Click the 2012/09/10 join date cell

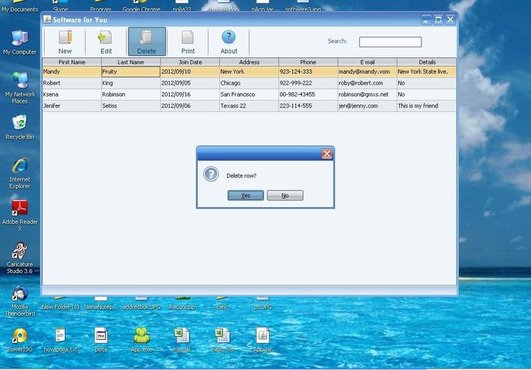pos(190,71)
